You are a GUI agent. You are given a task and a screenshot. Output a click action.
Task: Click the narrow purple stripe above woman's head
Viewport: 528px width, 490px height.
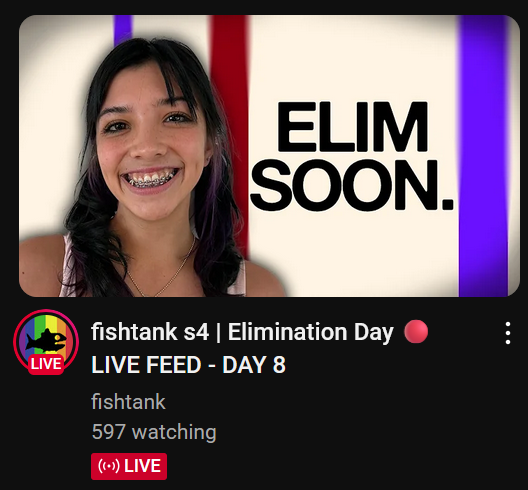123,30
